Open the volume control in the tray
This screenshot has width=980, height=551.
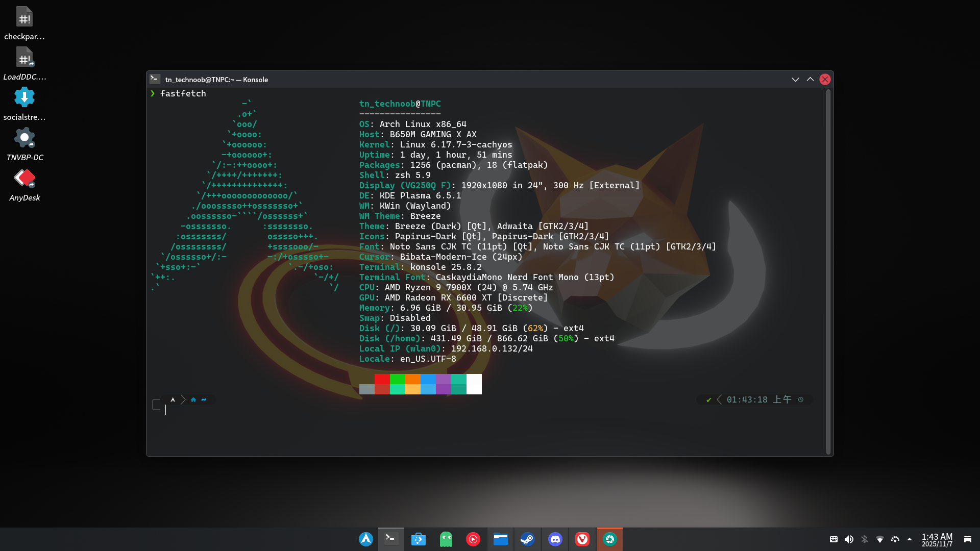(849, 539)
